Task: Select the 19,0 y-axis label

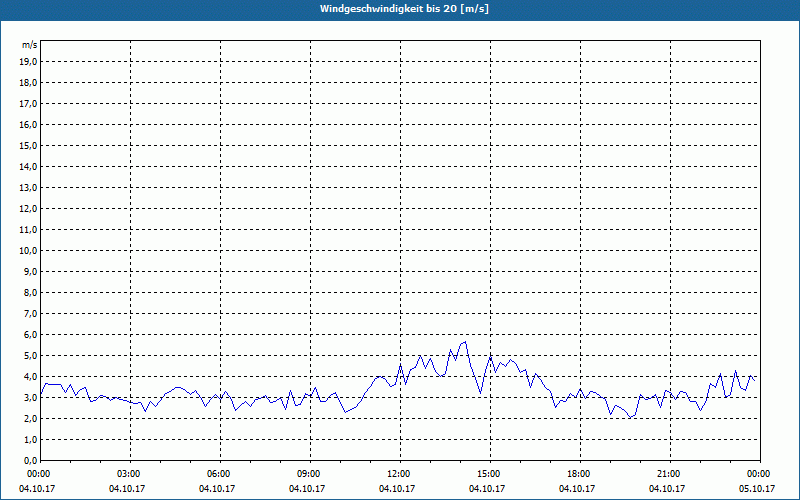Action: click(x=28, y=62)
